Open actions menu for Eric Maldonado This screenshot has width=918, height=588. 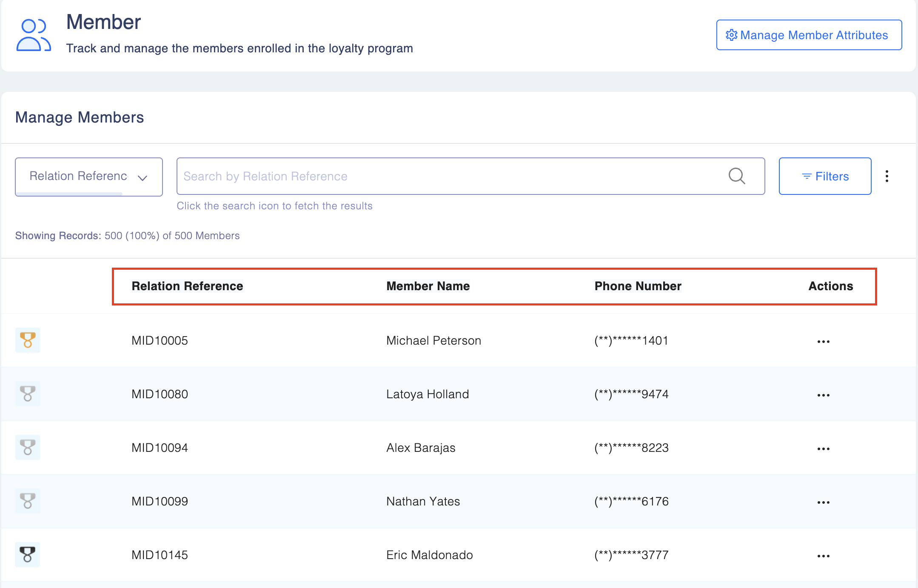point(823,556)
